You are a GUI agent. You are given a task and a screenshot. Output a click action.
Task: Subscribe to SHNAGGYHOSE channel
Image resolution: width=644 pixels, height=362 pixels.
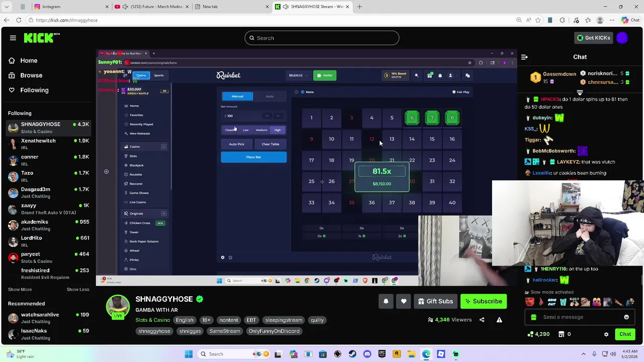point(484,301)
